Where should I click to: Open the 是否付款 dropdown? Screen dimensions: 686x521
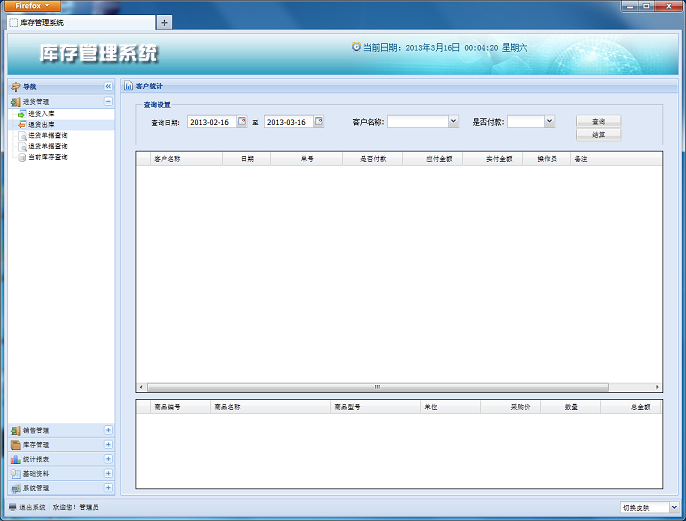pos(549,122)
